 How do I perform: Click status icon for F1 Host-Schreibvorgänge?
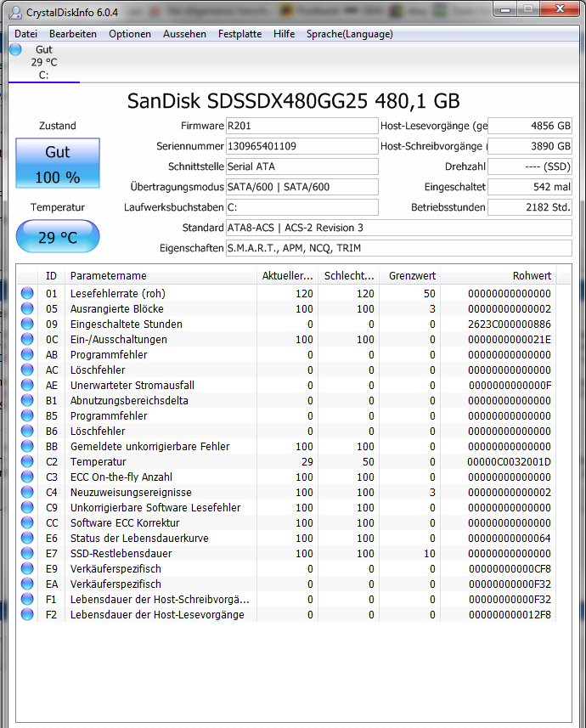(x=27, y=600)
